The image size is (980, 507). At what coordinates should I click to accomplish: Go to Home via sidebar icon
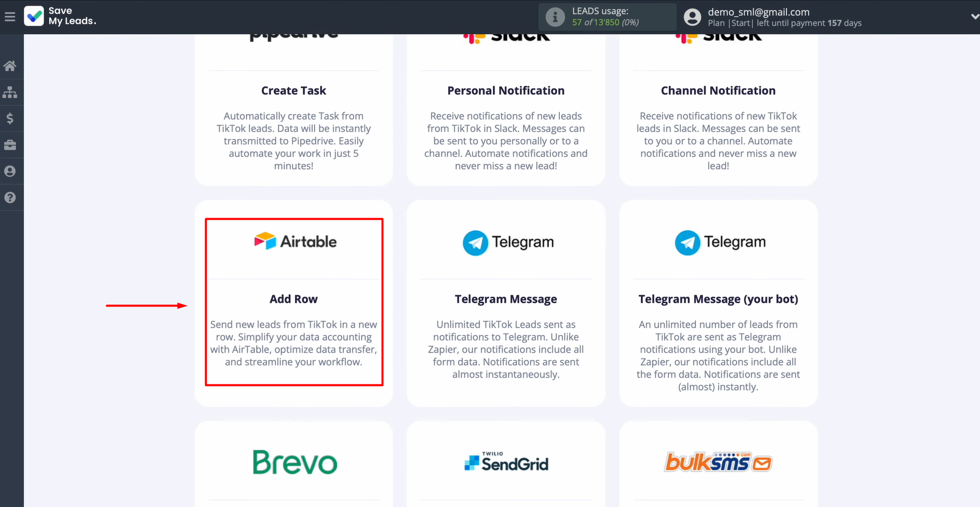tap(10, 66)
